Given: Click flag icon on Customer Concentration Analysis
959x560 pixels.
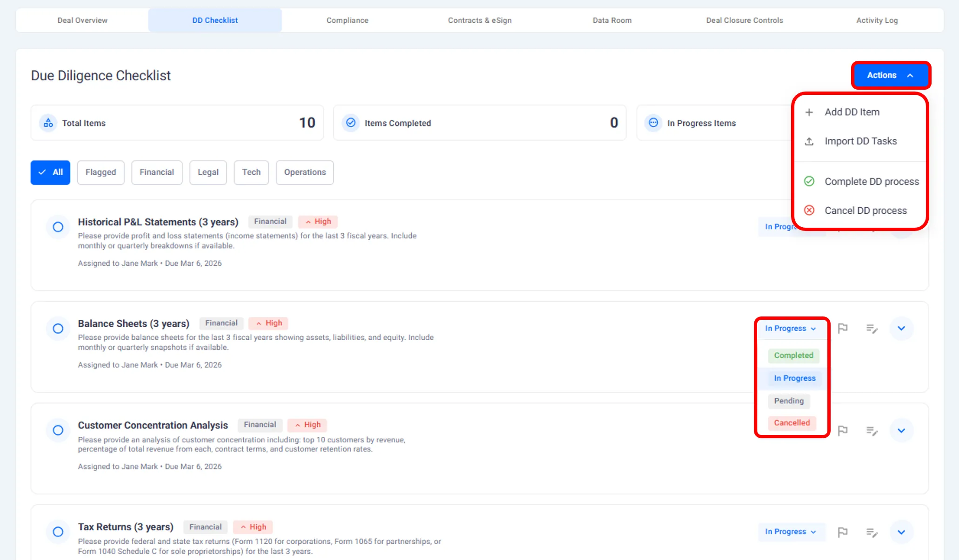Looking at the screenshot, I should point(842,430).
